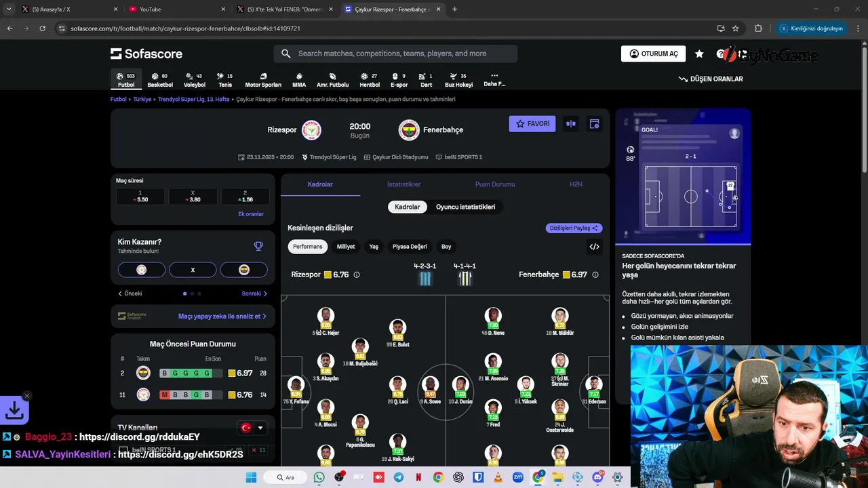This screenshot has height=488, width=868.
Task: Open the Tenis sport category
Action: 225,80
